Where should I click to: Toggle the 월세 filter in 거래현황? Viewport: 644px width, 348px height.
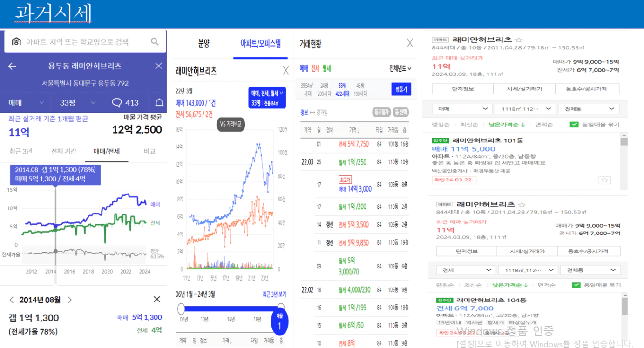[326, 68]
